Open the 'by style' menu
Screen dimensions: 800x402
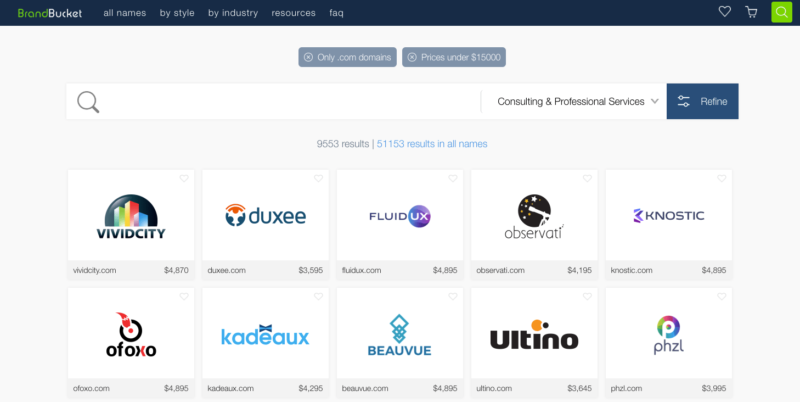177,13
